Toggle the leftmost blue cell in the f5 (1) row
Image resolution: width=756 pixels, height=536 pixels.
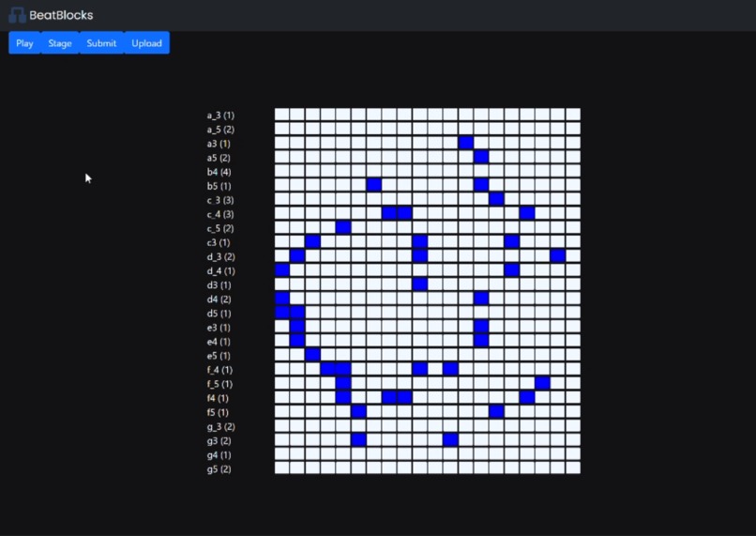point(358,411)
